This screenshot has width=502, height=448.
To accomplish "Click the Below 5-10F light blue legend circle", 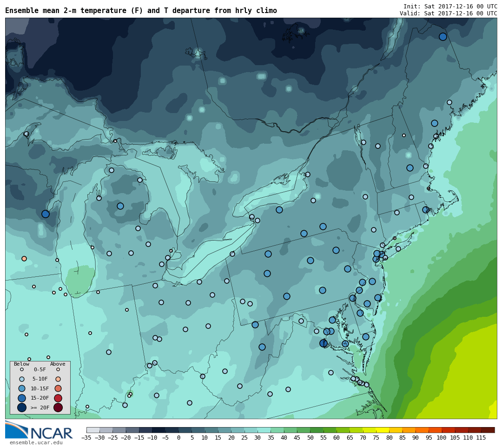I will coord(22,379).
